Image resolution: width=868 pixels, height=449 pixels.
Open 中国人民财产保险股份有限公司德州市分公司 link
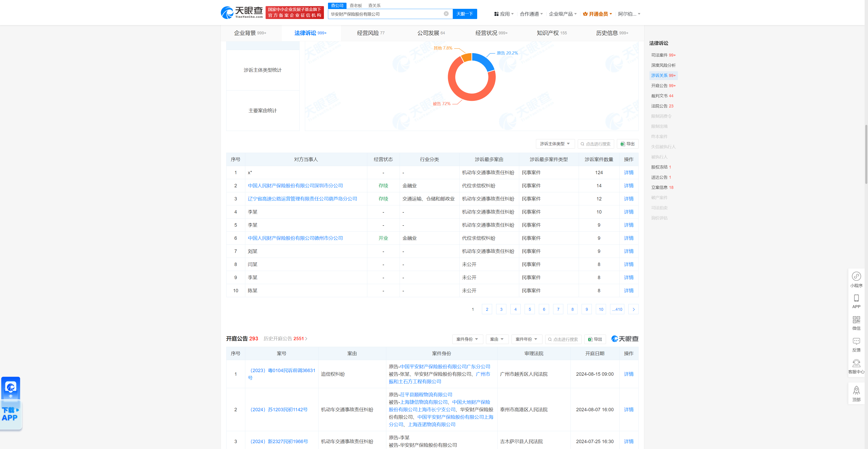click(295, 238)
